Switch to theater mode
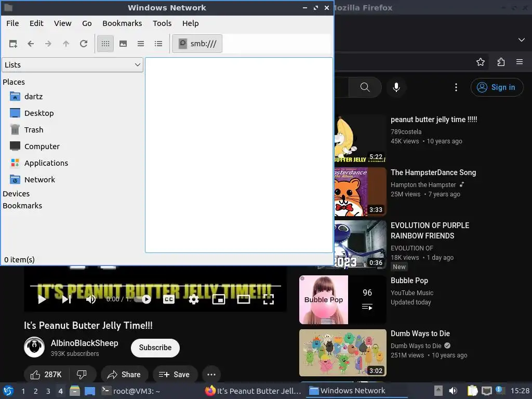 click(244, 299)
